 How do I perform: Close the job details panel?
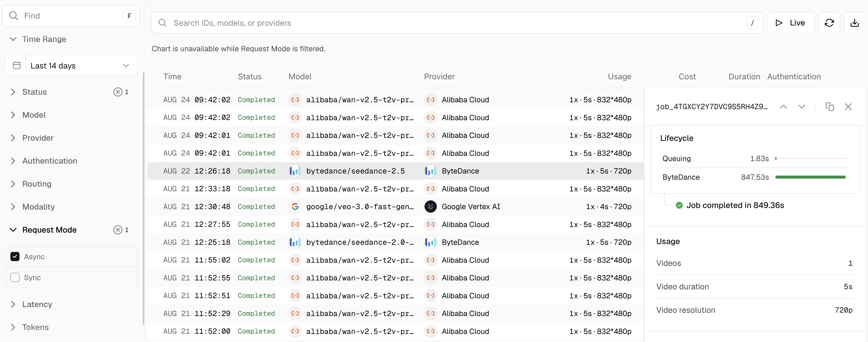[x=848, y=107]
